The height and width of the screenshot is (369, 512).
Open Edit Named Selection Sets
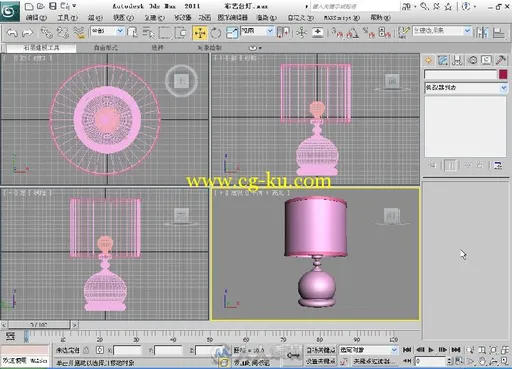point(403,32)
